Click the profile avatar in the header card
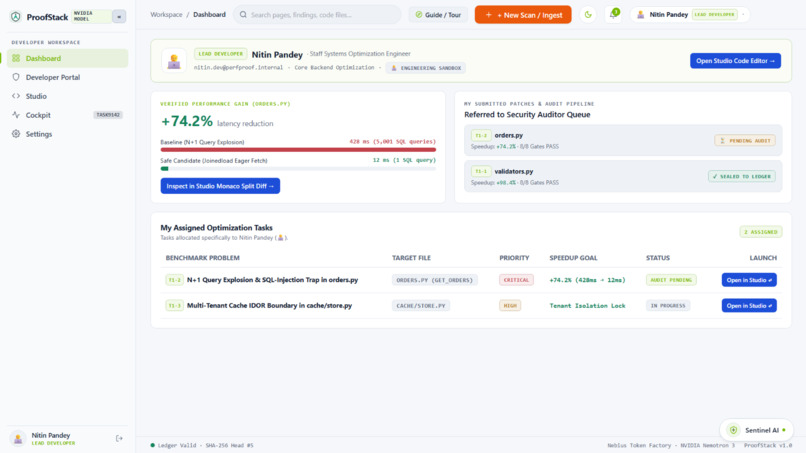The image size is (806, 453). point(174,61)
